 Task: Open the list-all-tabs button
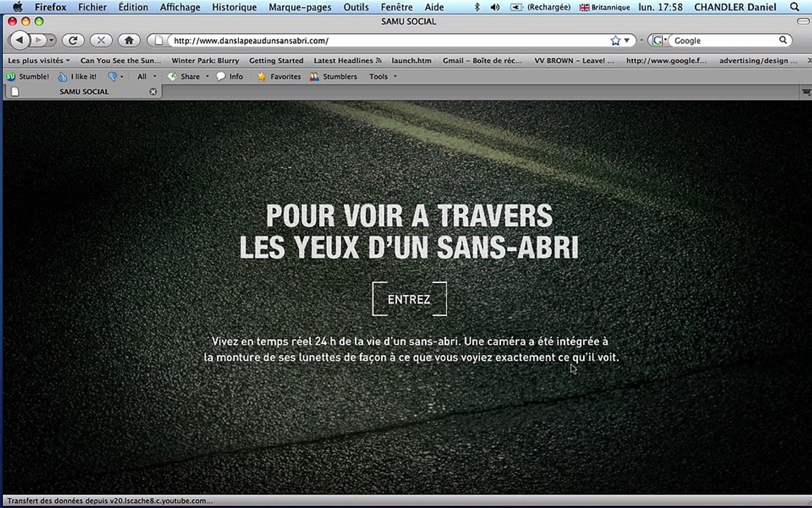pyautogui.click(x=806, y=92)
